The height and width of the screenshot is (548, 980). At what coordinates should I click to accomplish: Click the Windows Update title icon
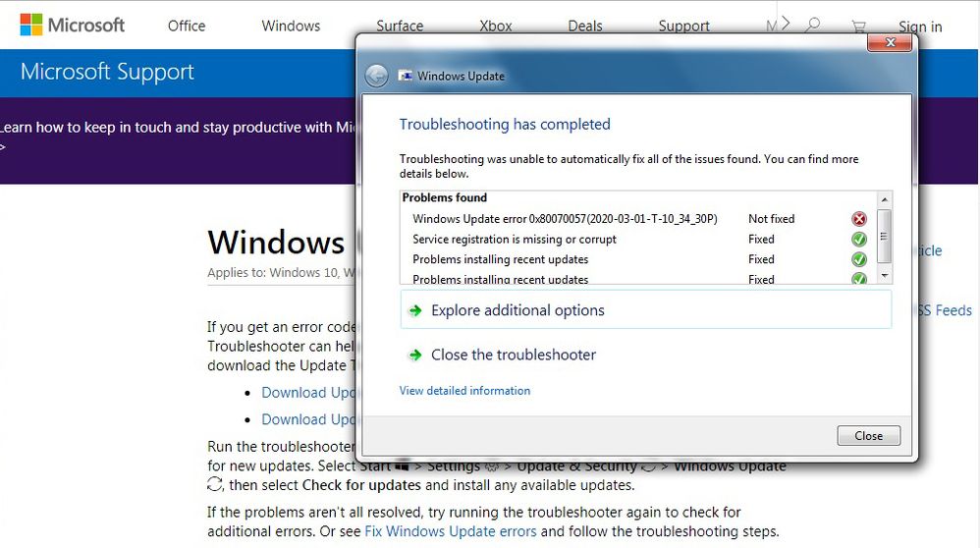tap(406, 76)
